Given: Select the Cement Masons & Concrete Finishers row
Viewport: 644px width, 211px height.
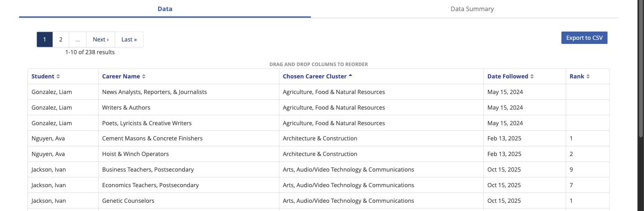Looking at the screenshot, I should point(318,138).
